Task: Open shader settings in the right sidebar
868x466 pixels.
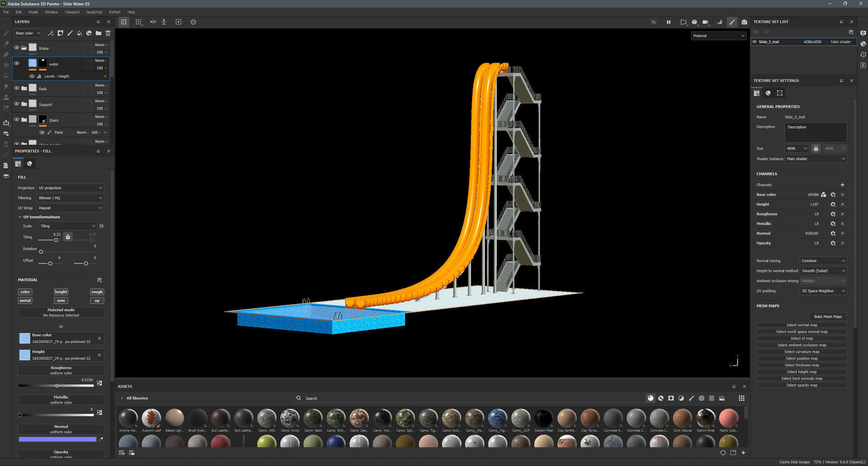Action: [863, 44]
